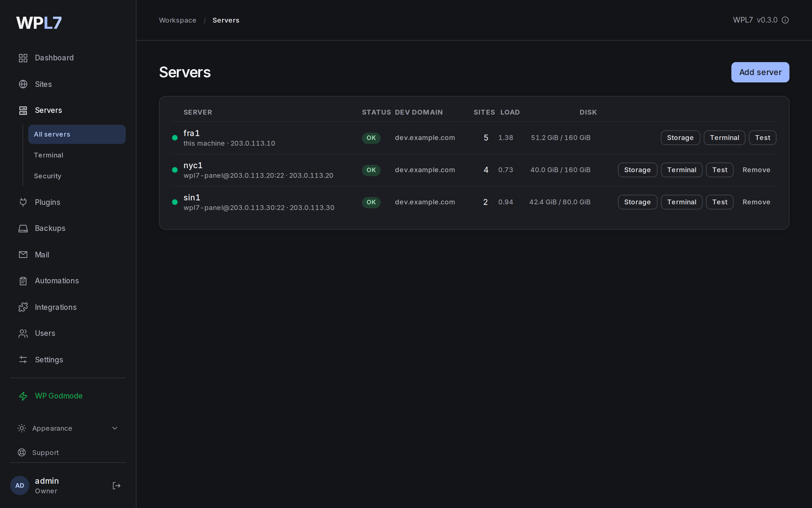Viewport: 812px width, 508px height.
Task: Open Dashboard via its grid icon
Action: 23,58
